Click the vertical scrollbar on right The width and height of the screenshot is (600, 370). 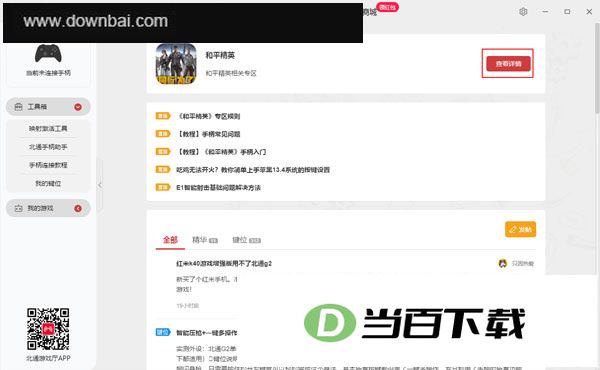[x=597, y=69]
